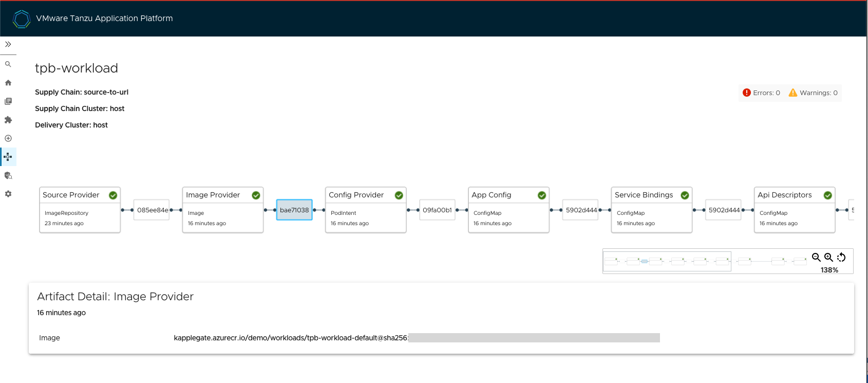Open search from sidebar magnifier icon

(x=8, y=64)
